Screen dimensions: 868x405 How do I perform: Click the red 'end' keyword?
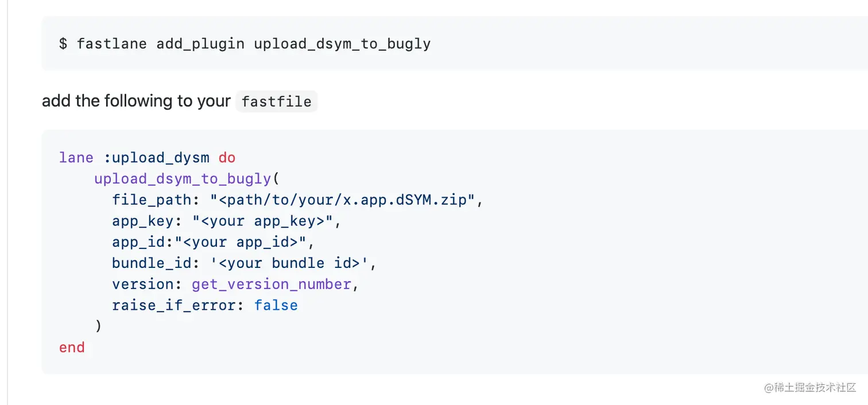[72, 348]
